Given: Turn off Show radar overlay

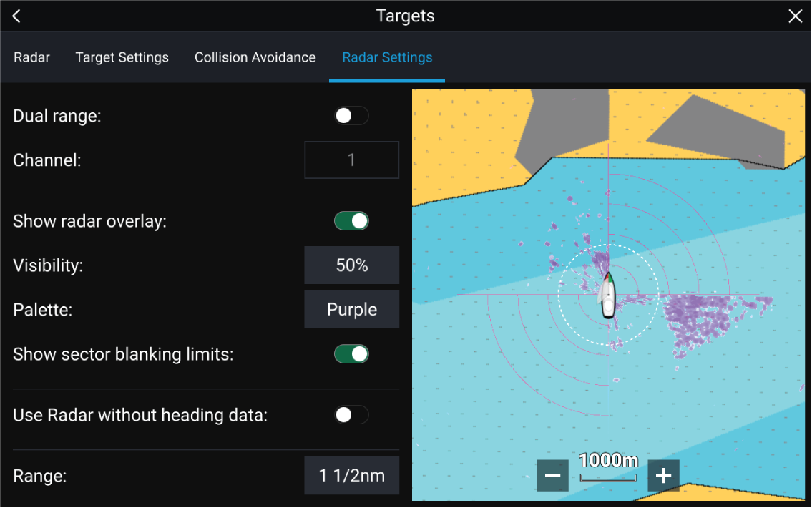Looking at the screenshot, I should [351, 221].
